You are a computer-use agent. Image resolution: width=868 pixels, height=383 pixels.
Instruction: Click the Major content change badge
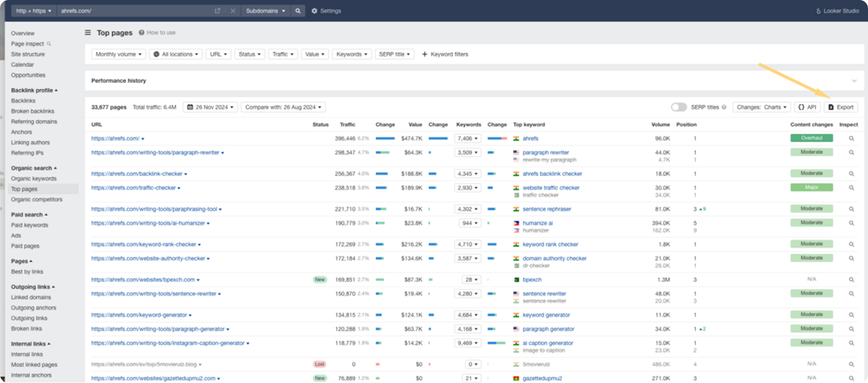(811, 188)
